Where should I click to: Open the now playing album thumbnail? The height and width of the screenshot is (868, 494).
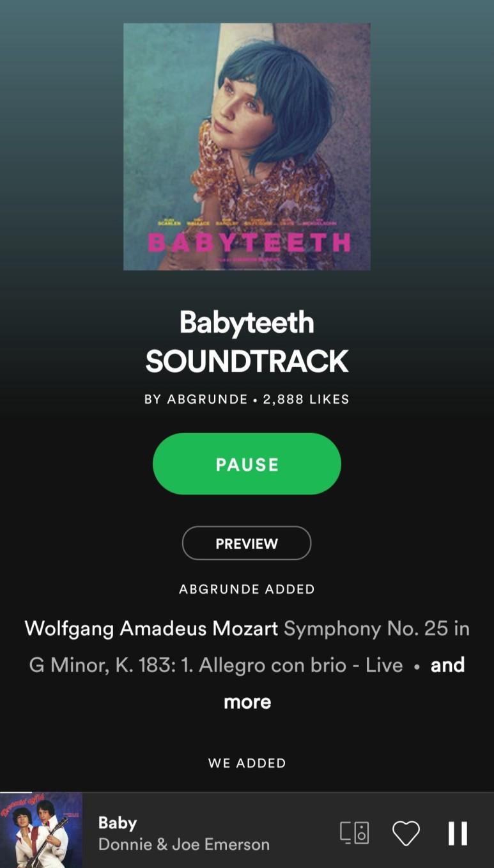tap(41, 830)
